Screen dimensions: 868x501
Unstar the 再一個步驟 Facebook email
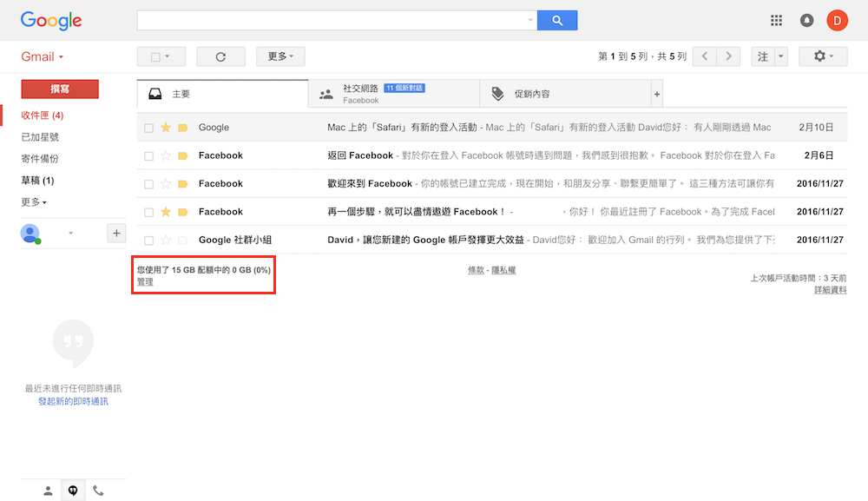[166, 212]
